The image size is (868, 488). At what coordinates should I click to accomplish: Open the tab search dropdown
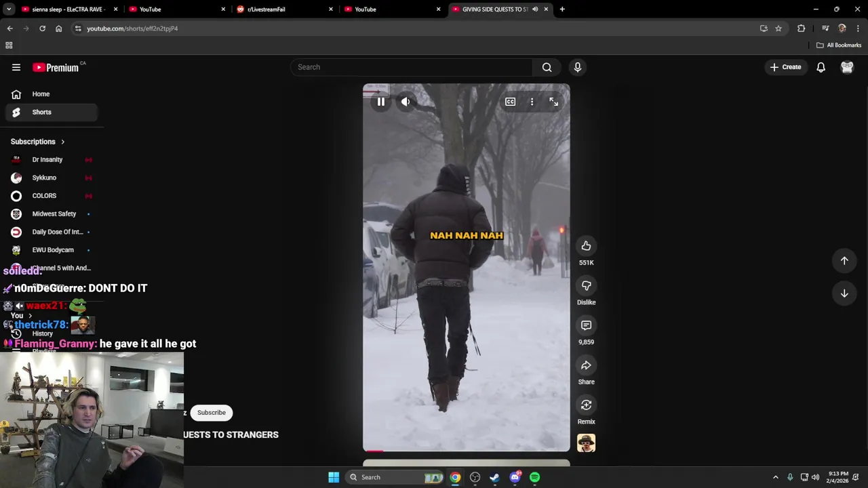(9, 9)
